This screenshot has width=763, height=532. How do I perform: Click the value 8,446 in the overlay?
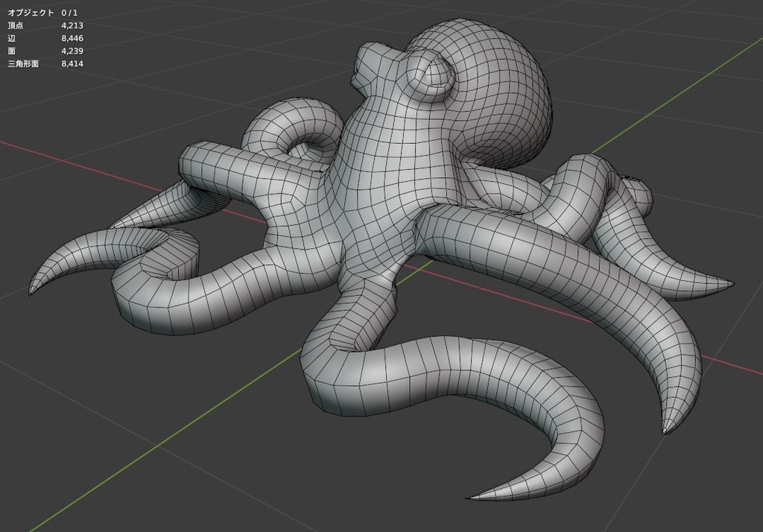pyautogui.click(x=72, y=38)
